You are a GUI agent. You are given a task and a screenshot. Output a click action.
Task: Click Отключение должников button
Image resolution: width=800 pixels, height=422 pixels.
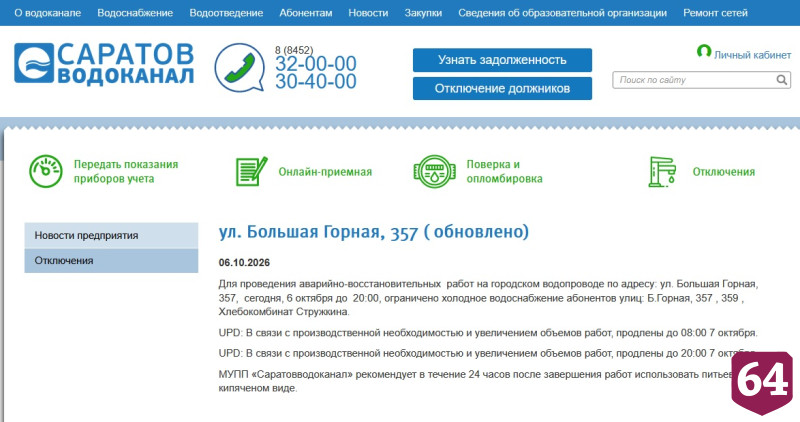pos(502,88)
